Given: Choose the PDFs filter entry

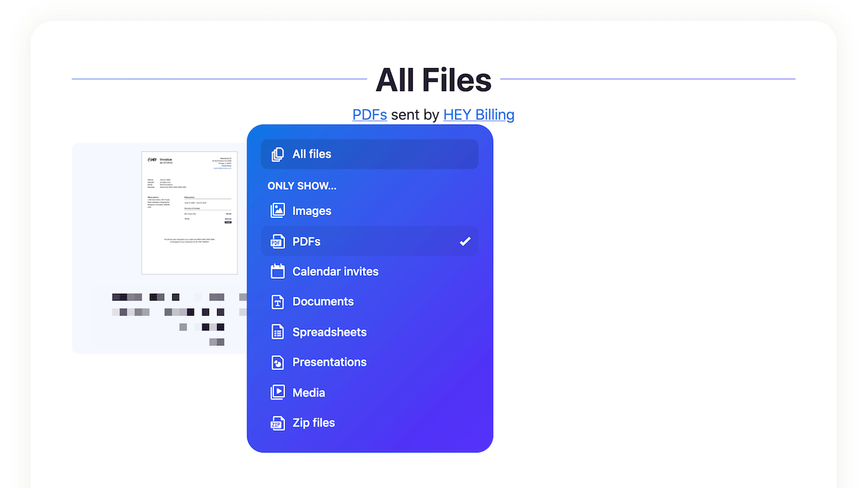Looking at the screenshot, I should (x=370, y=241).
